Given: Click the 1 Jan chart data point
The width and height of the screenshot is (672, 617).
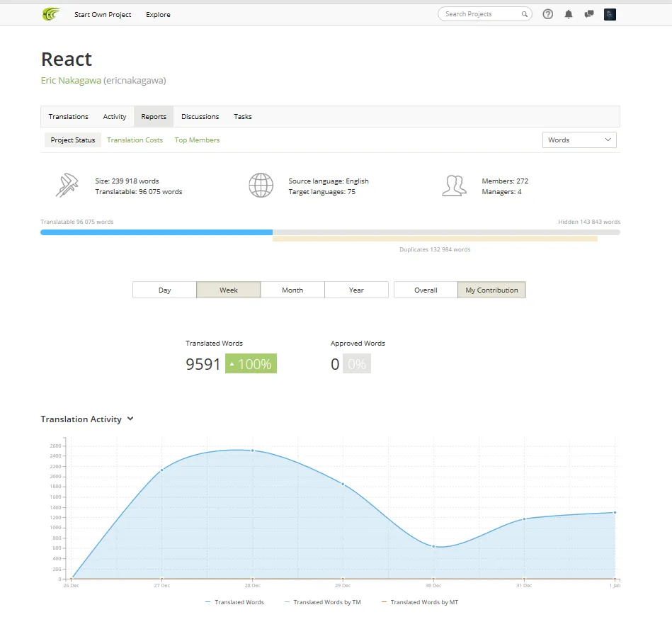Looking at the screenshot, I should (x=615, y=512).
